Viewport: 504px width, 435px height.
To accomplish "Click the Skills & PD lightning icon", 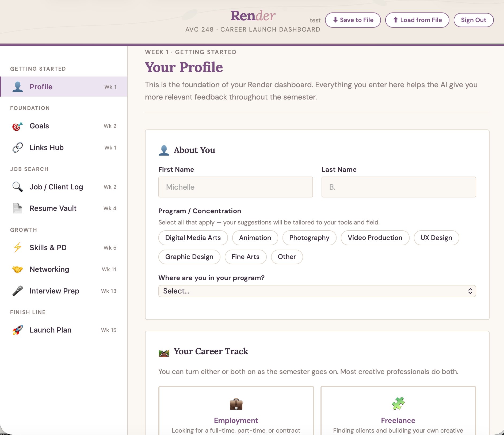I will 18,247.
